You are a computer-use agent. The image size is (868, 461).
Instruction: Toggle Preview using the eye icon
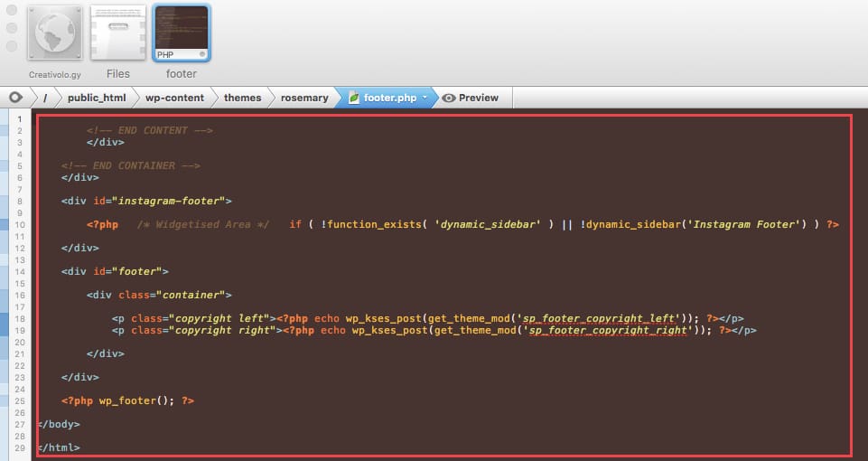pyautogui.click(x=448, y=98)
